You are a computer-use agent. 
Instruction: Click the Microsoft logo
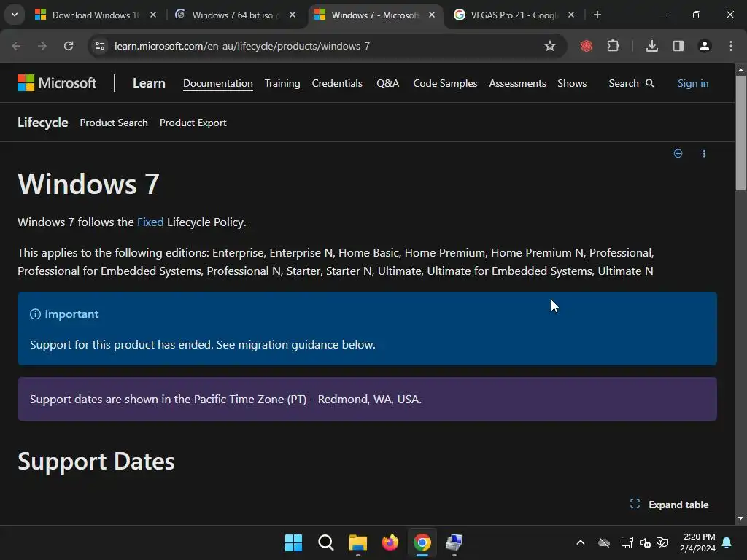pos(57,83)
